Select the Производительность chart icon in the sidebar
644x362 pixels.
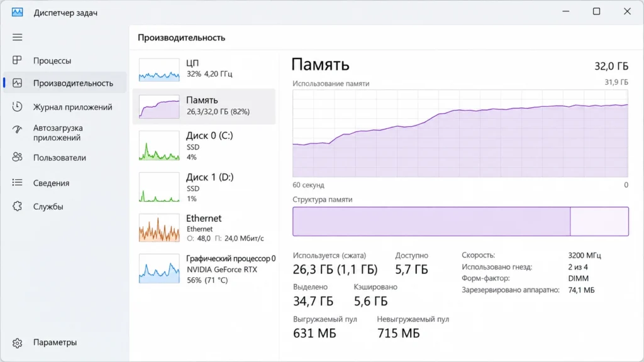[17, 83]
